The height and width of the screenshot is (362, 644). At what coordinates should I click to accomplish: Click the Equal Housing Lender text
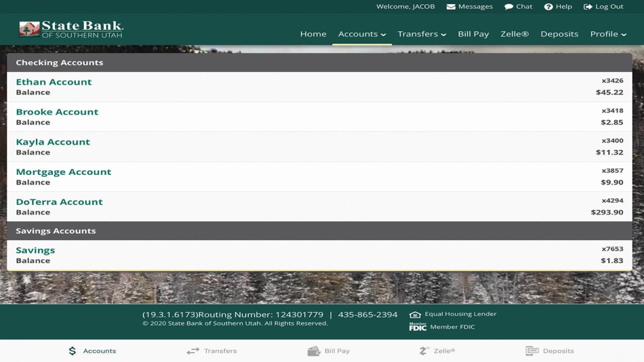click(x=460, y=314)
